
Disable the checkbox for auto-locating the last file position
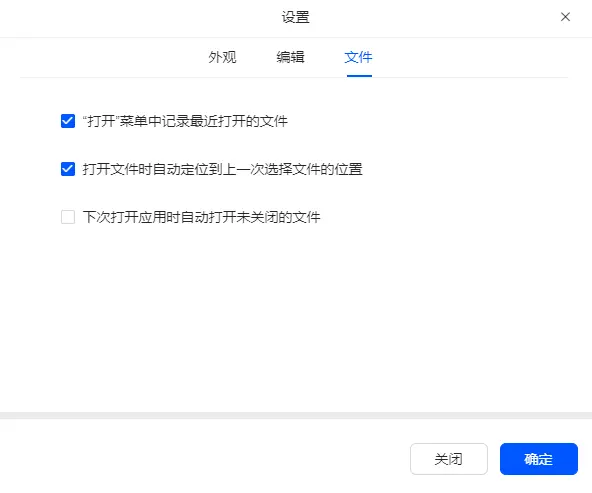(68, 169)
